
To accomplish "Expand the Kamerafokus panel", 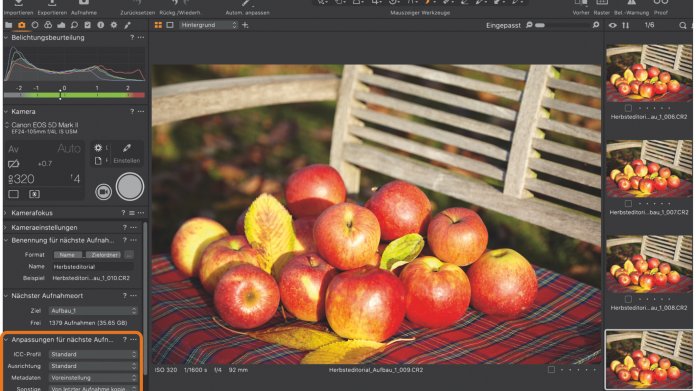I will [6, 213].
